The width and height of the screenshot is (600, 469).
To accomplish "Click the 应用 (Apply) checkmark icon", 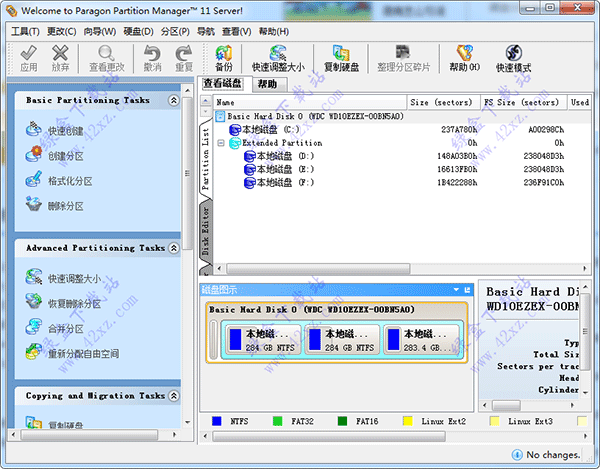I will click(x=29, y=53).
